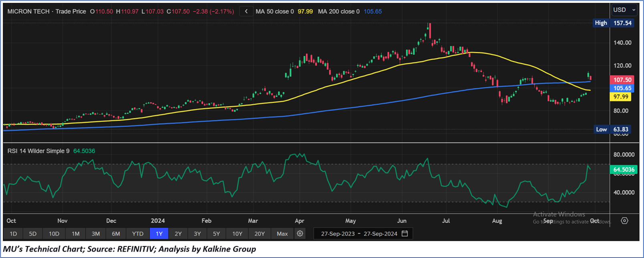Click the Apr label on the time axis
Viewport: 644px width, 258px height.
point(300,221)
